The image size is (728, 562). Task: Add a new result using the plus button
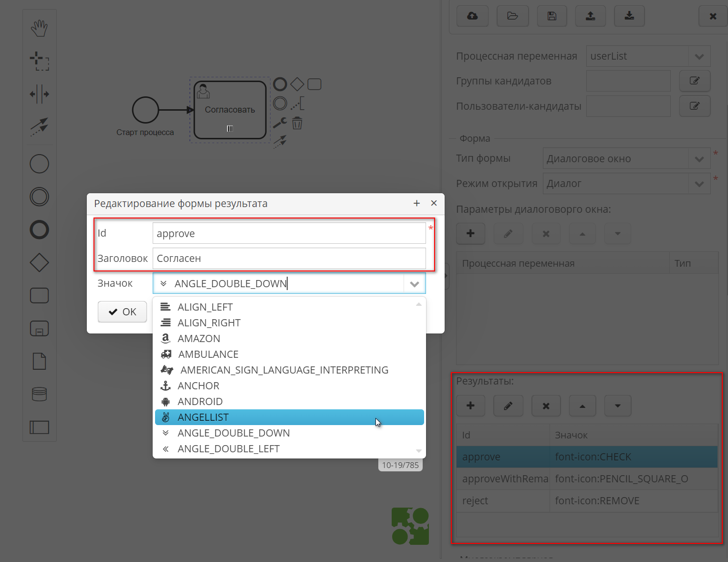[x=470, y=406]
